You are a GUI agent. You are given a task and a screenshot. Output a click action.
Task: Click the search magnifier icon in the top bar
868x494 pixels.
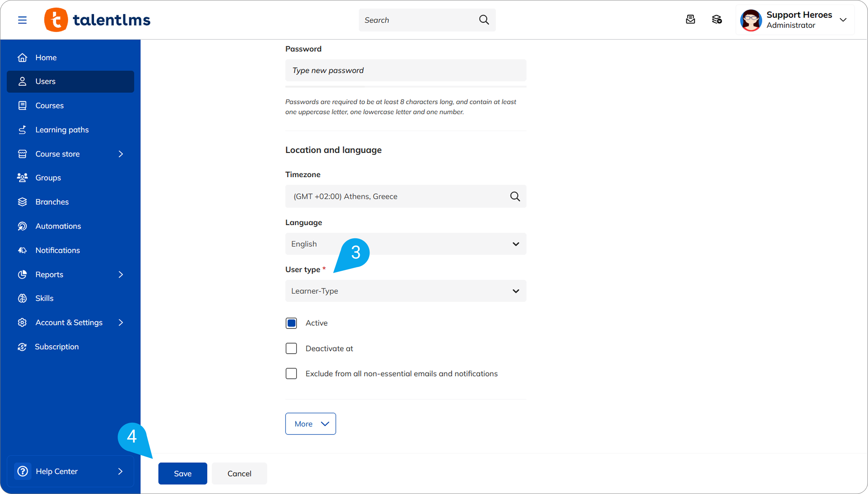coord(484,20)
